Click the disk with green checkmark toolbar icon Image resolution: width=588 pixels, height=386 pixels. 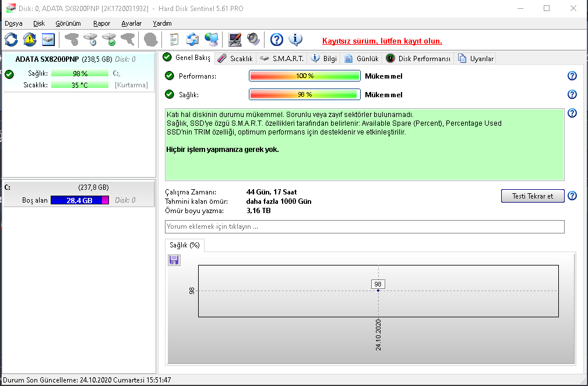pyautogui.click(x=109, y=40)
